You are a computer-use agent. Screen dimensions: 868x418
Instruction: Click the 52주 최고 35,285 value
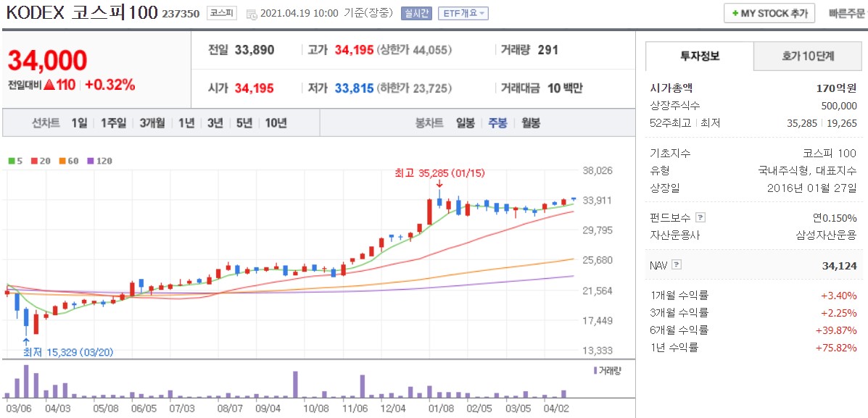click(803, 122)
